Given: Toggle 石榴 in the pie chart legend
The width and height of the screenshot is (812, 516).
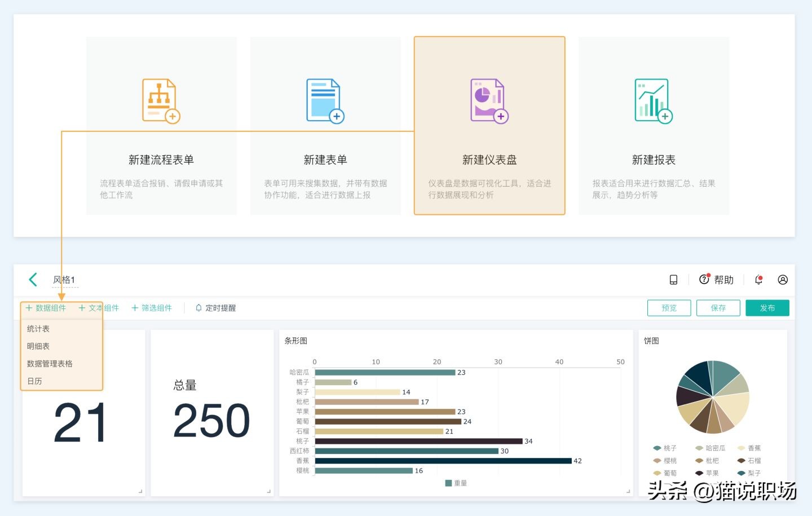Looking at the screenshot, I should coord(749,461).
